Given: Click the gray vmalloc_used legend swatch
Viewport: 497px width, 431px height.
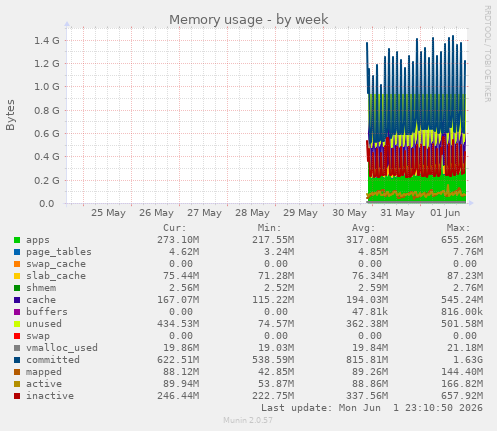Looking at the screenshot, I should click(17, 348).
